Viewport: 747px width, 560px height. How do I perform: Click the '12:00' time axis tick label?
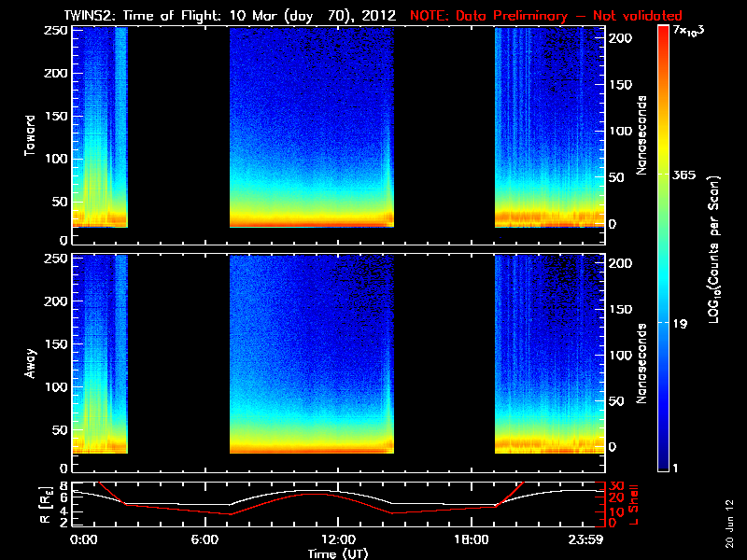(x=337, y=539)
